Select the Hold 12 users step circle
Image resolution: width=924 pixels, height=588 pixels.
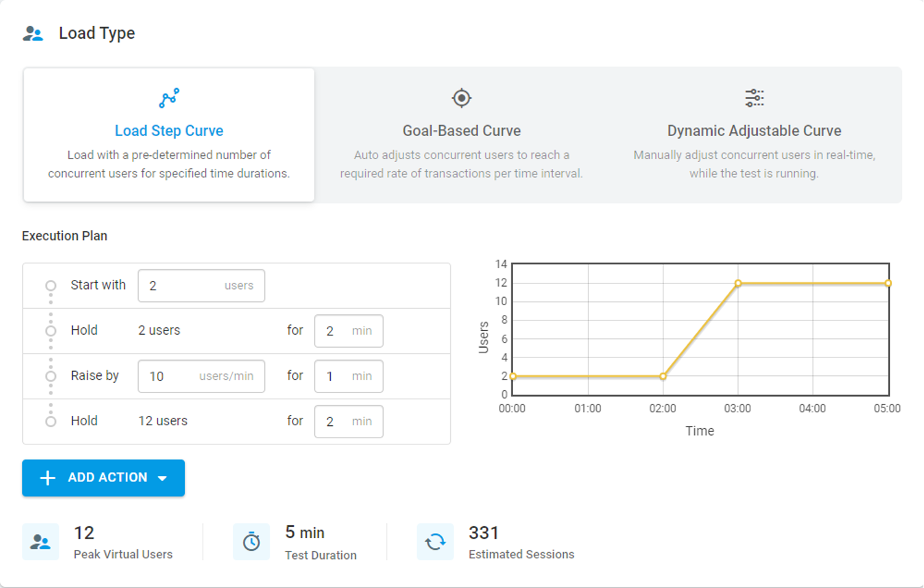pyautogui.click(x=51, y=421)
